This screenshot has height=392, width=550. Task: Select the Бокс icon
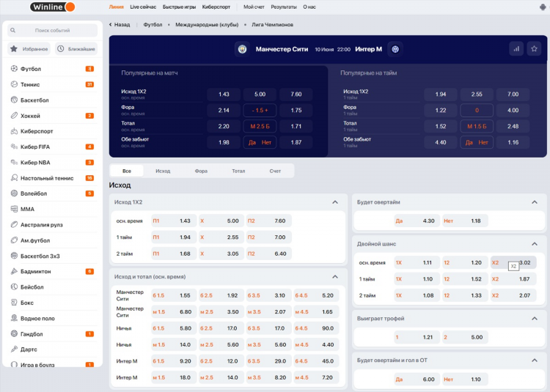click(x=14, y=303)
